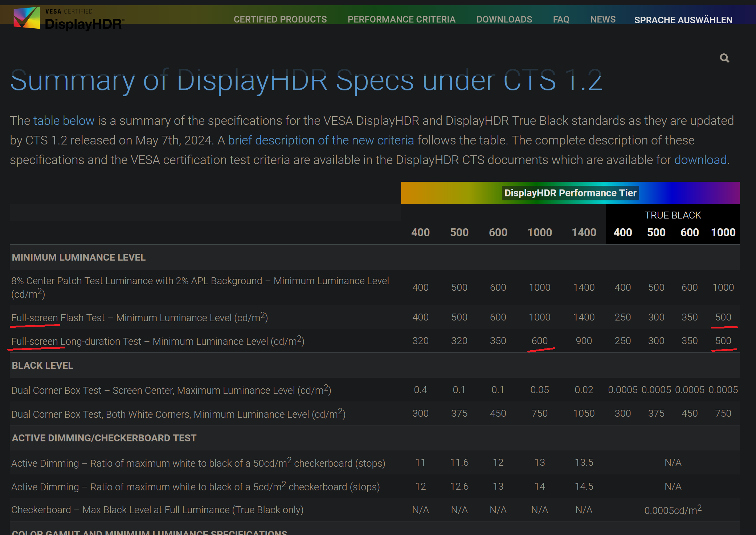Open the DOWNLOADS menu
Screen dimensions: 756x535
(504, 19)
